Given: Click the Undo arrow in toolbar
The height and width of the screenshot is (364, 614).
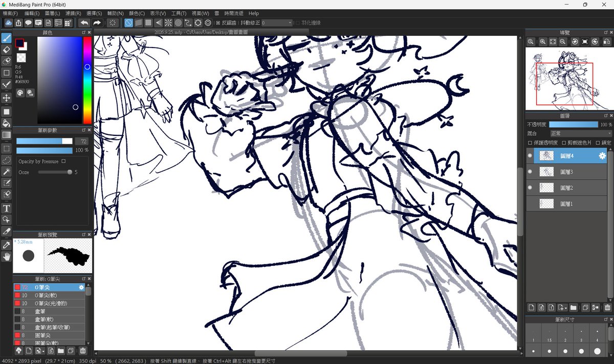Looking at the screenshot, I should click(x=84, y=23).
